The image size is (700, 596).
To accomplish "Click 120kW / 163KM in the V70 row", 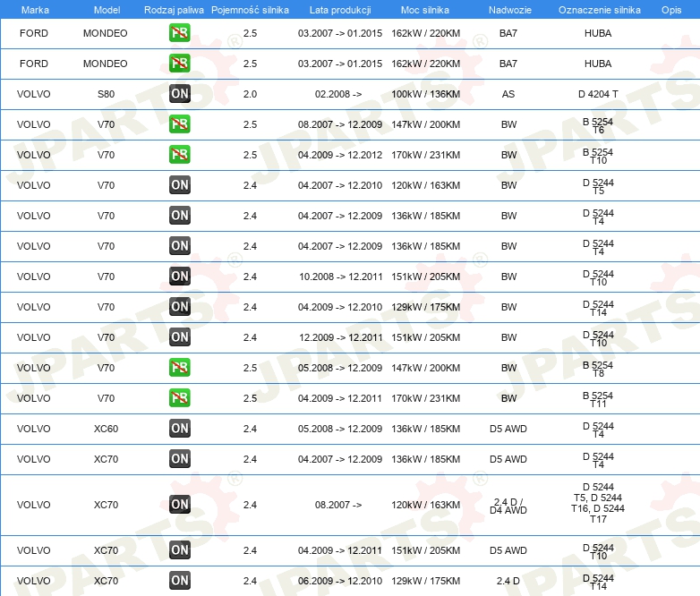I will pos(425,185).
